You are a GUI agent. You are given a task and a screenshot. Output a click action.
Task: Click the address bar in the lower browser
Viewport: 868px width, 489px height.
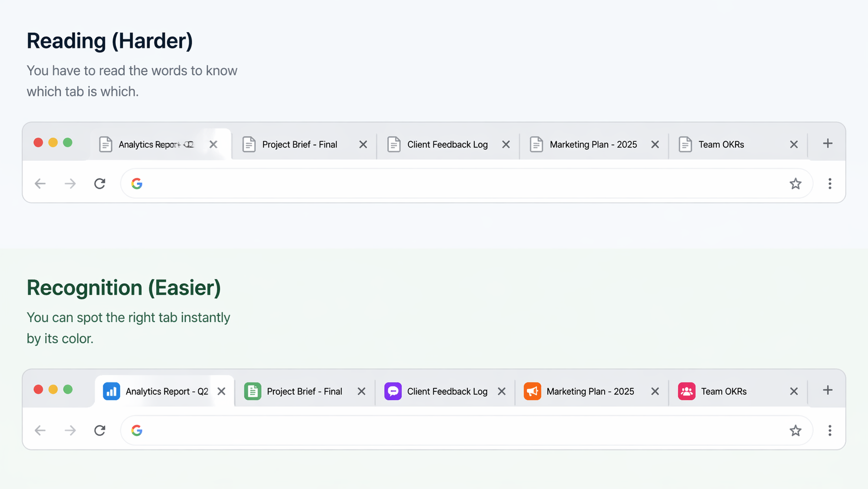coord(466,430)
